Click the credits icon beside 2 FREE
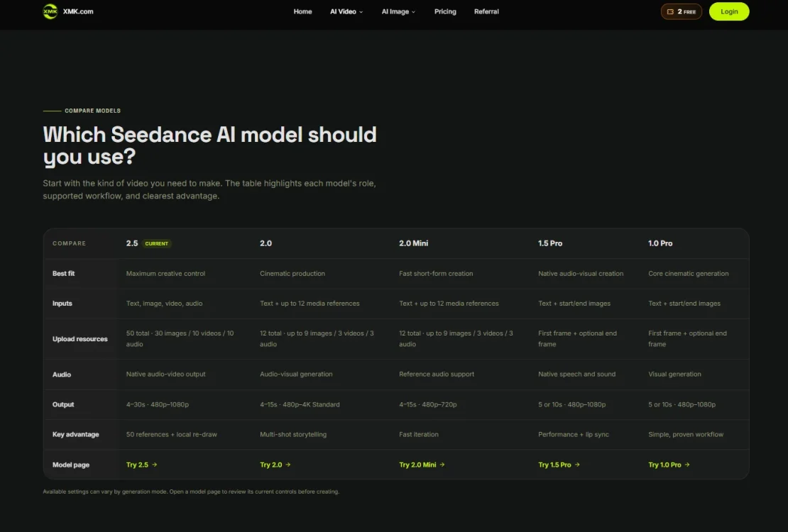The height and width of the screenshot is (532, 788). [x=670, y=11]
